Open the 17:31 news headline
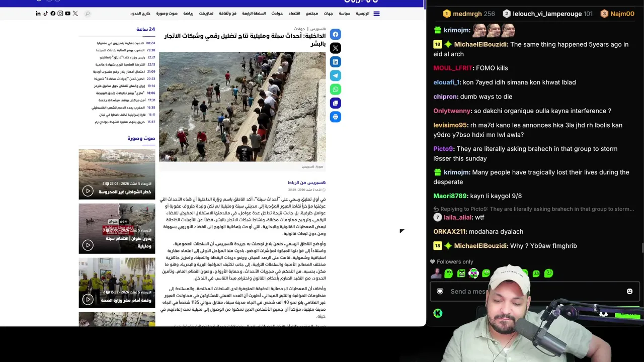 [x=122, y=100]
